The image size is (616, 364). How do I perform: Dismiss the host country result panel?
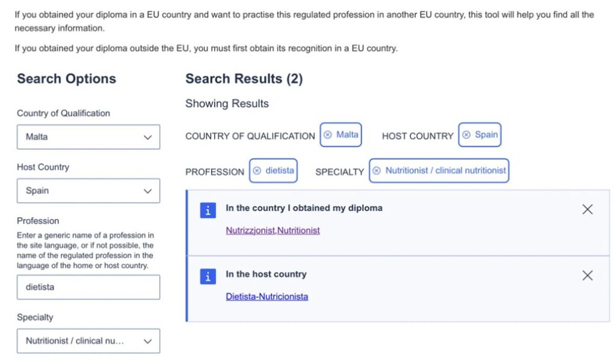[x=587, y=275]
